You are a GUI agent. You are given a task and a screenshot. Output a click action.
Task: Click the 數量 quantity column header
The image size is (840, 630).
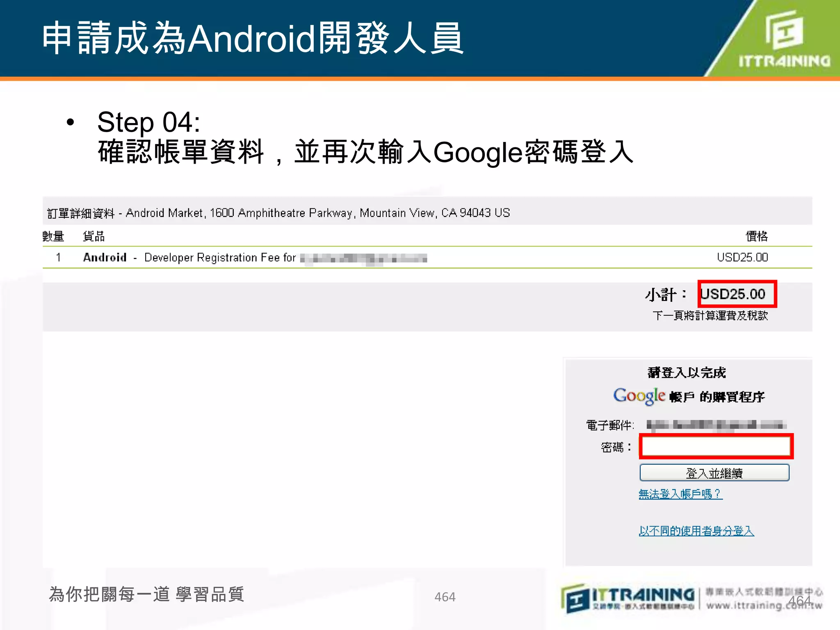53,236
